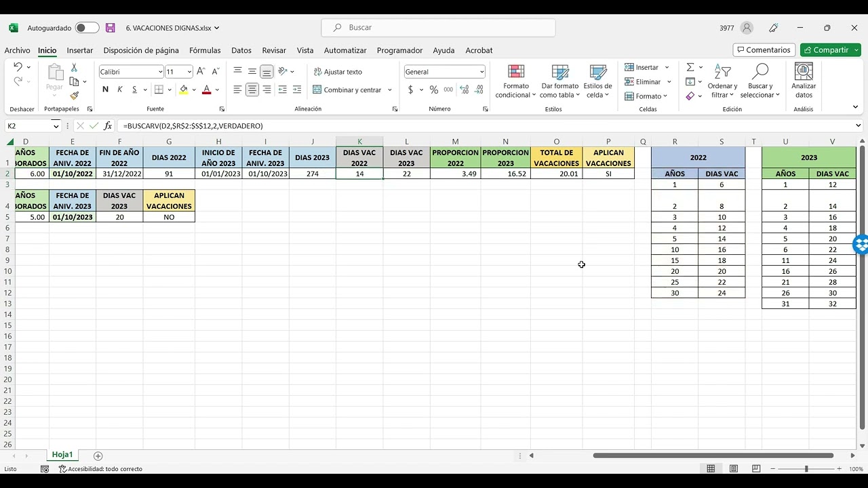Click Increase indent icon
This screenshot has width=868, height=488.
tap(297, 89)
